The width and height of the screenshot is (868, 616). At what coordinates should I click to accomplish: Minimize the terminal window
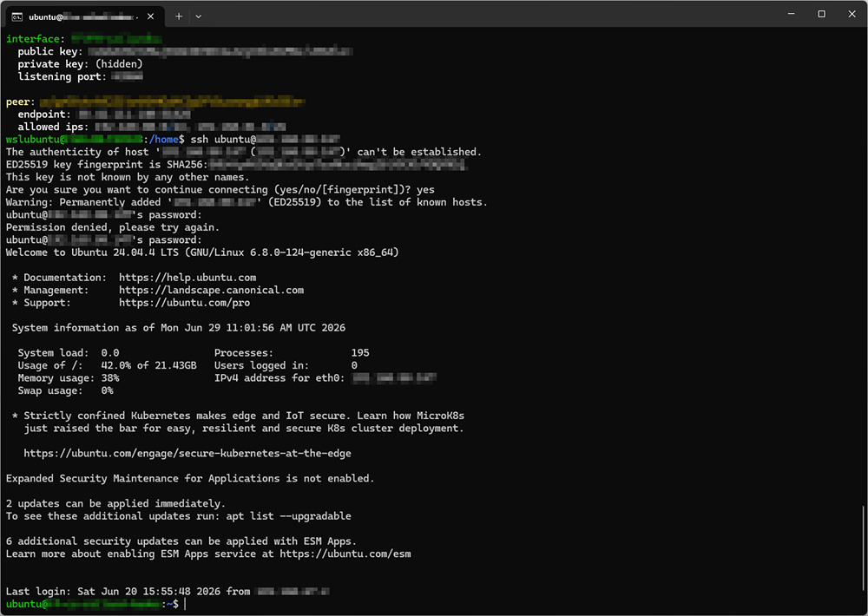(791, 14)
